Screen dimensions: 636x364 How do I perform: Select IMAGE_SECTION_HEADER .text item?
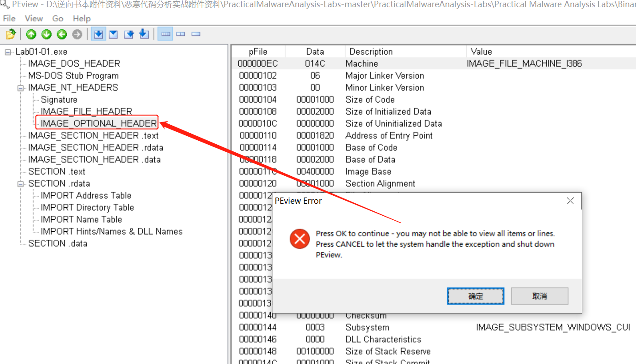[x=93, y=136]
